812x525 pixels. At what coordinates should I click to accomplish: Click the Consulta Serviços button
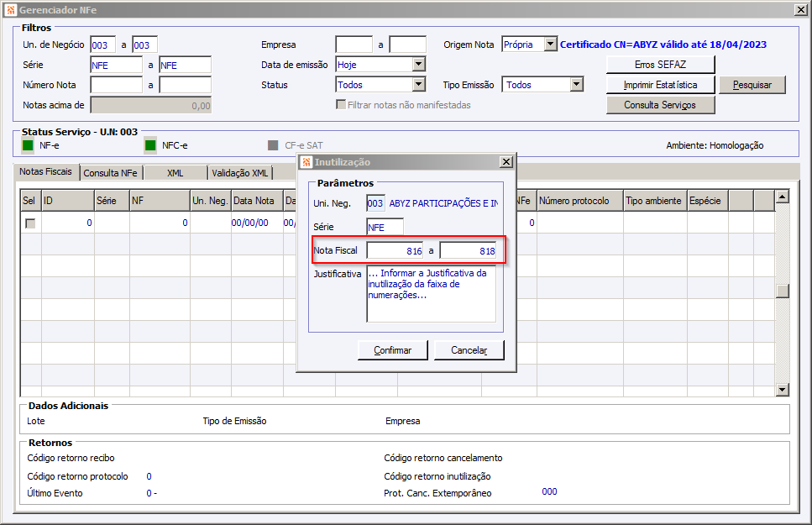click(660, 105)
